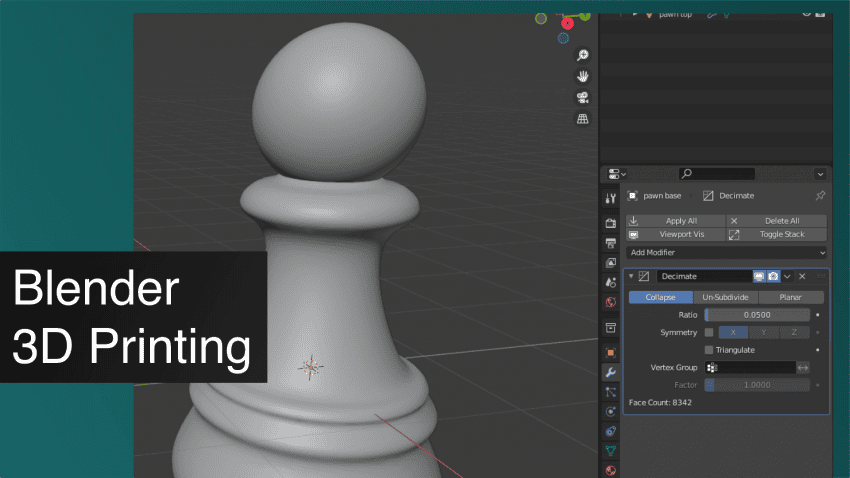Enable the Symmetry checkbox
The height and width of the screenshot is (478, 850).
pos(709,332)
